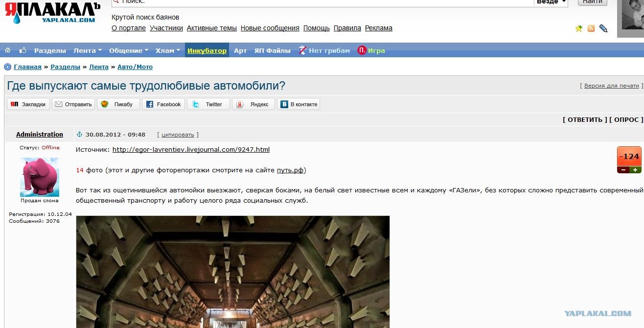Add to 'Закладки' bookmarks button

tap(28, 104)
